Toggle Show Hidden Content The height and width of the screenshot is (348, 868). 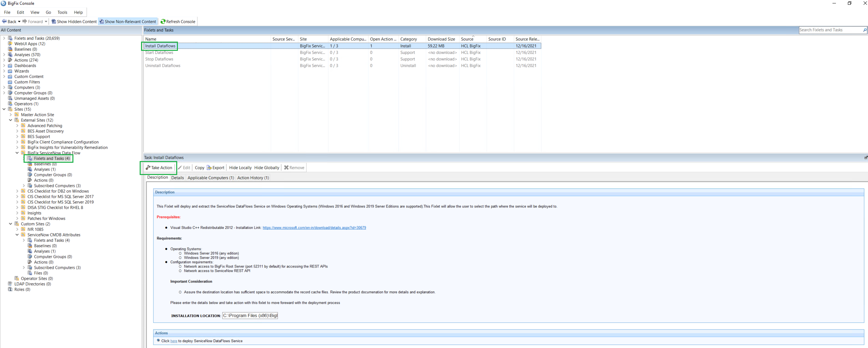[x=74, y=21]
